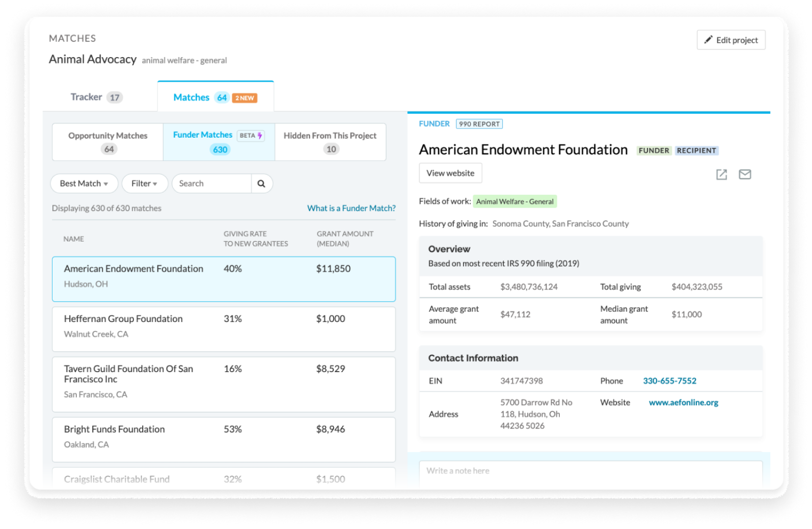Open 'What is a Funder Match?' link

pyautogui.click(x=351, y=208)
